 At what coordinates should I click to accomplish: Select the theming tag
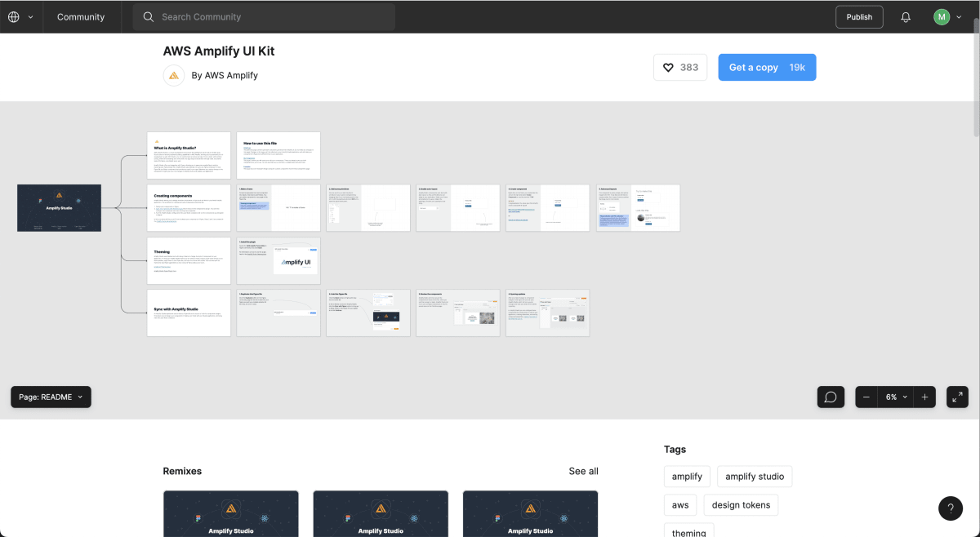coord(688,530)
